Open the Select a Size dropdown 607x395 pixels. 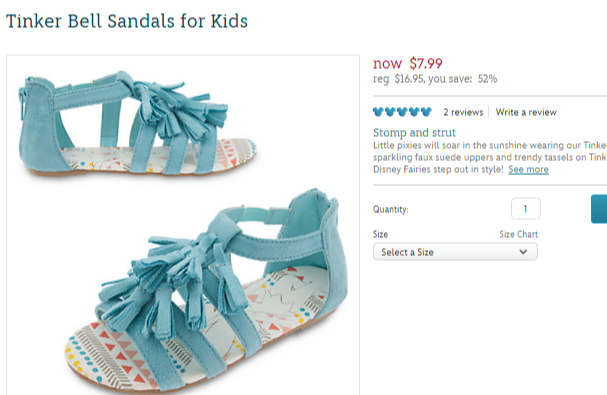(455, 252)
